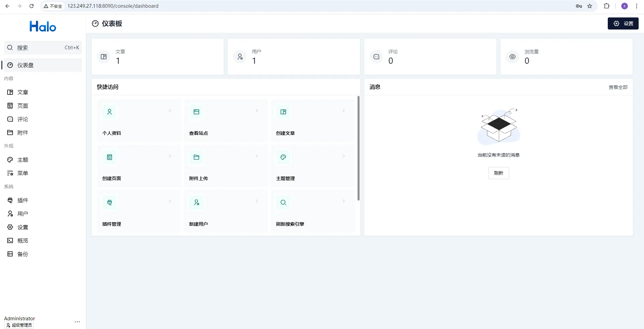This screenshot has width=644, height=329.
Task: Expand the 附件上传 card arrow
Action: coord(257,156)
